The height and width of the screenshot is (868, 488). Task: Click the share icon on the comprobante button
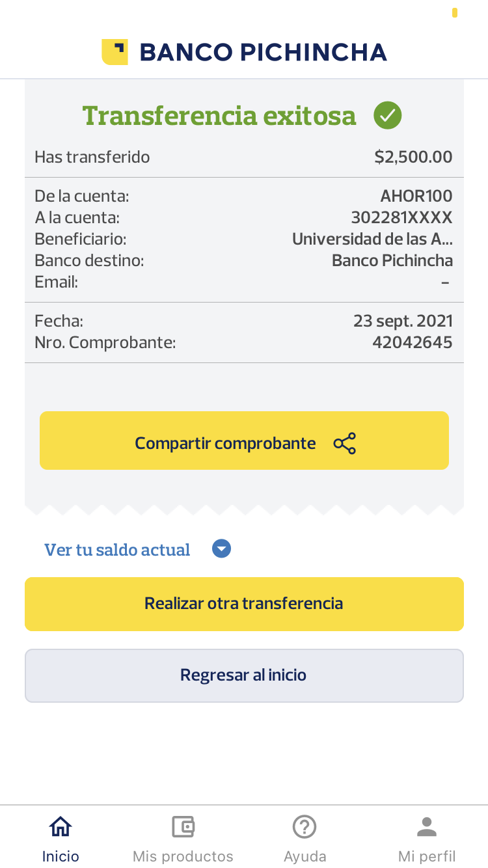tap(345, 443)
